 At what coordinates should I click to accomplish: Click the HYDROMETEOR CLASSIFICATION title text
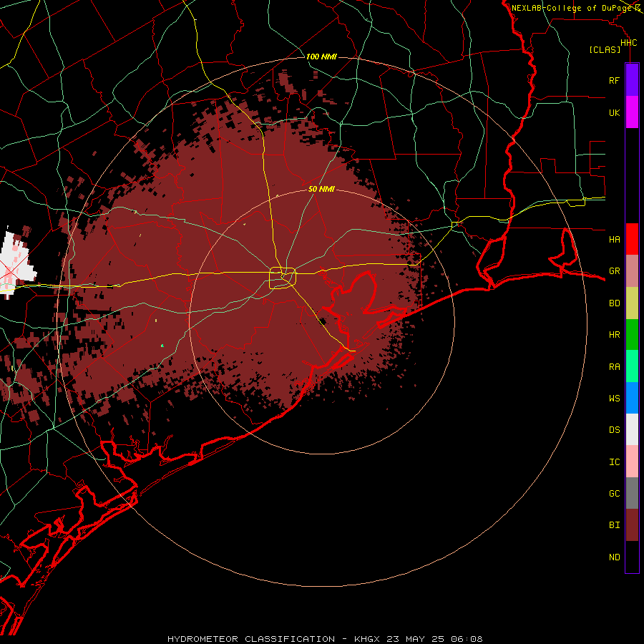pos(251,639)
